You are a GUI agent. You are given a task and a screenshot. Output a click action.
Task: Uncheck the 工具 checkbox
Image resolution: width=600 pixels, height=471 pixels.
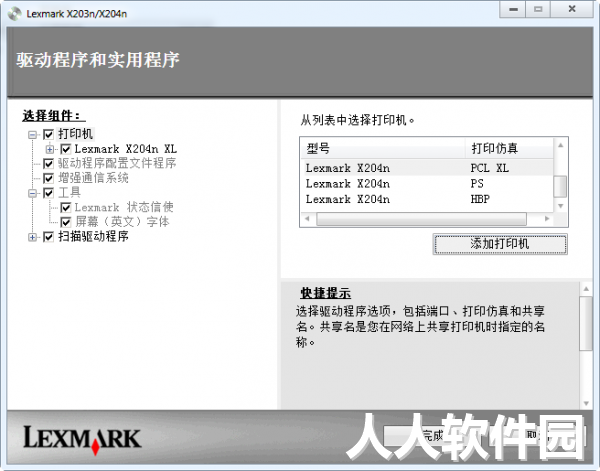pos(48,193)
